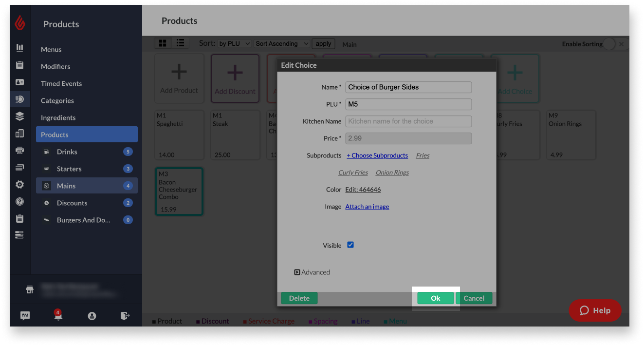The image size is (644, 346).
Task: Open the printer icon in the sidebar
Action: (19, 150)
